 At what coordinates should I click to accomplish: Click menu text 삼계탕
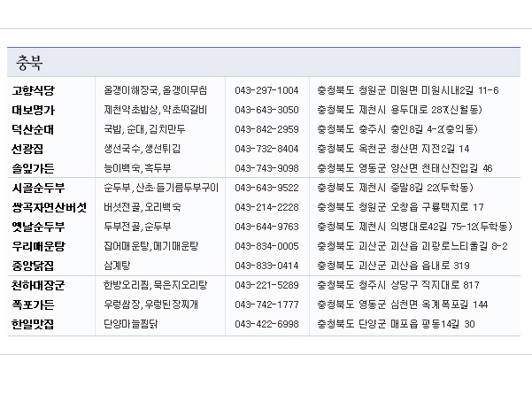(x=117, y=266)
